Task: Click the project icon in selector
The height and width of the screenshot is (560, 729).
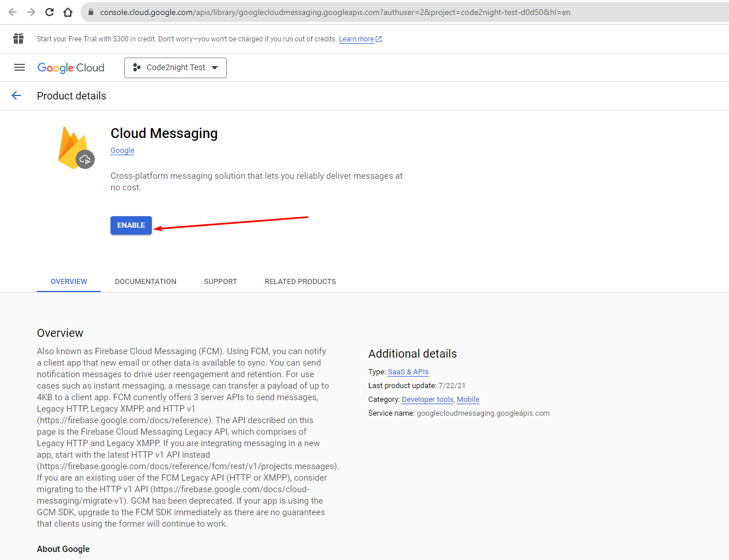Action: pos(137,67)
